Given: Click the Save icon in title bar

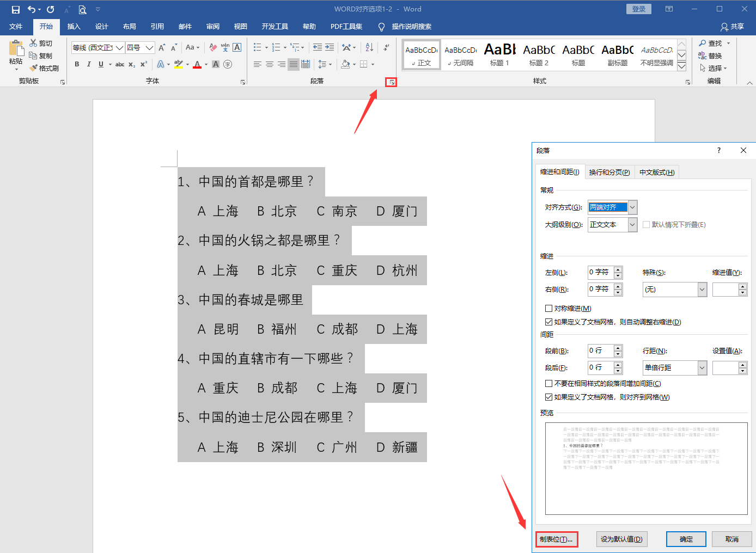Looking at the screenshot, I should [16, 9].
